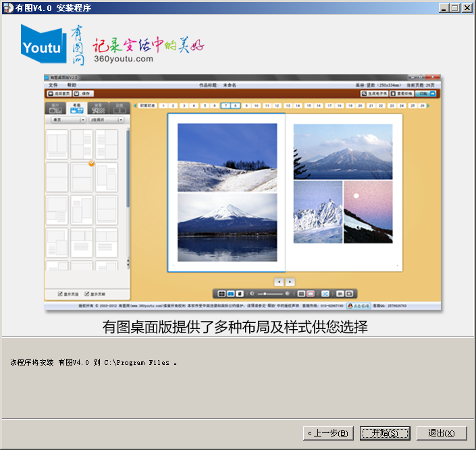Screen dimensions: 476x450
Task: Toggle the 显示页面 checkbox
Action: click(61, 294)
